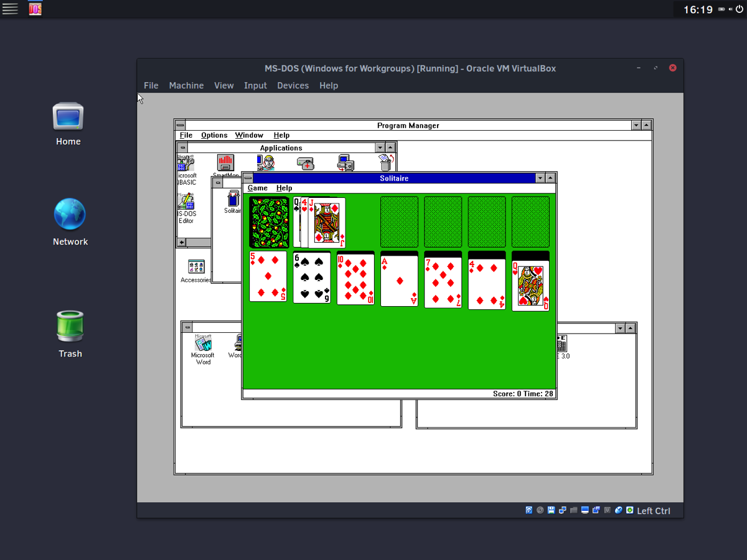Click the last empty foundation slot
Image resolution: width=747 pixels, height=560 pixels.
click(530, 222)
